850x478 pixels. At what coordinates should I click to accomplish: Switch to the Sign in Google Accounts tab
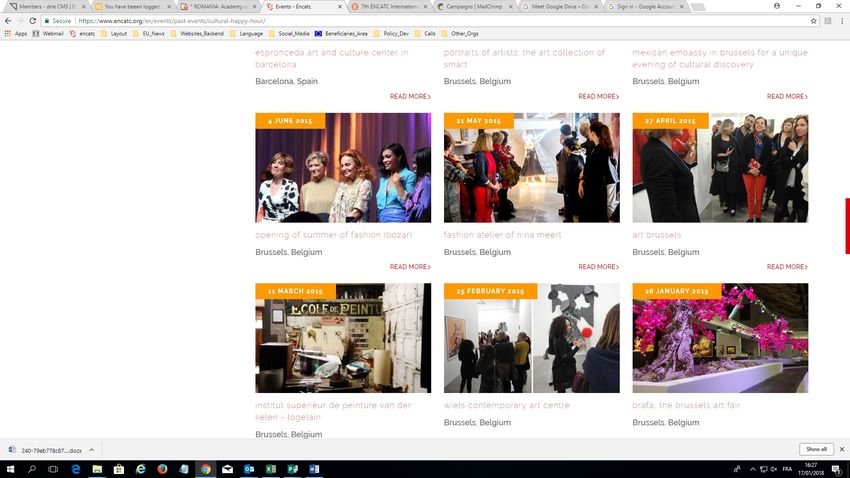pyautogui.click(x=646, y=7)
